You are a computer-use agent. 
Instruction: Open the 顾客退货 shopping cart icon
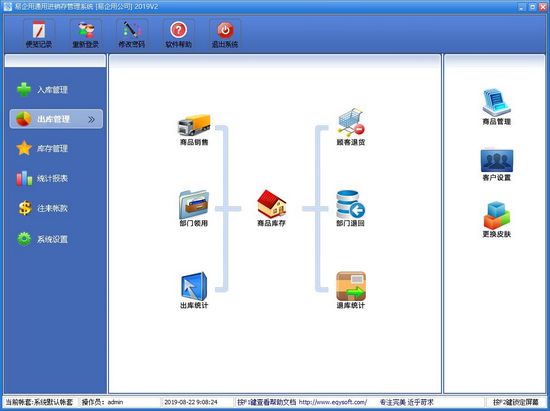[x=351, y=122]
